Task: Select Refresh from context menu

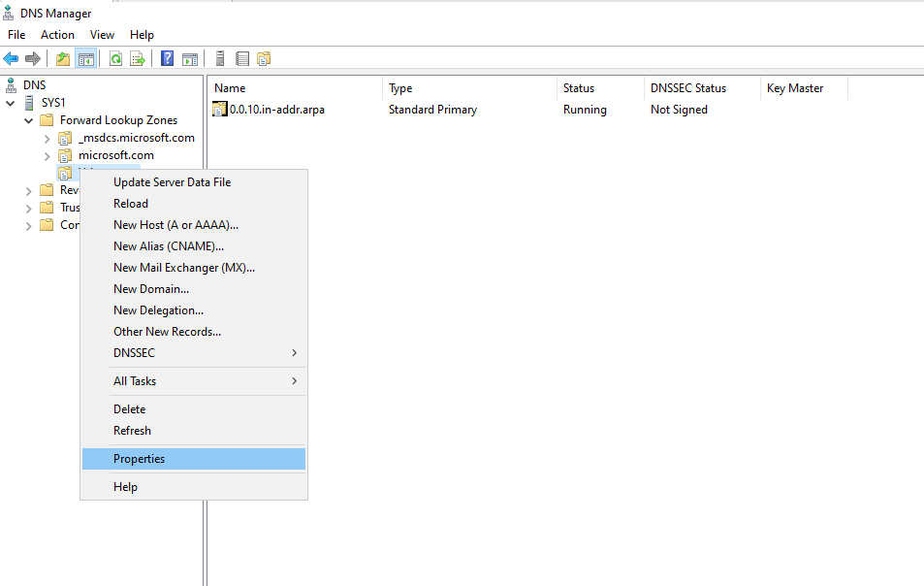Action: tap(194, 431)
